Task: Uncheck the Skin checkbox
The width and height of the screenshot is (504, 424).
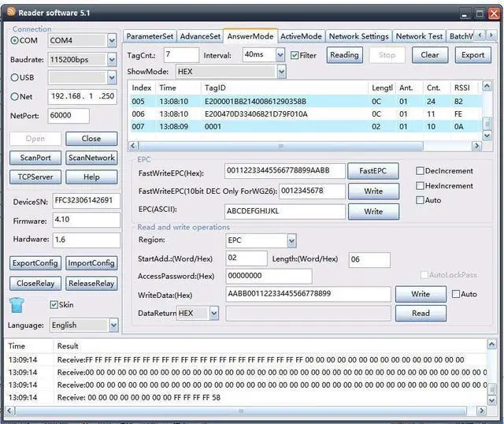Action: [54, 305]
